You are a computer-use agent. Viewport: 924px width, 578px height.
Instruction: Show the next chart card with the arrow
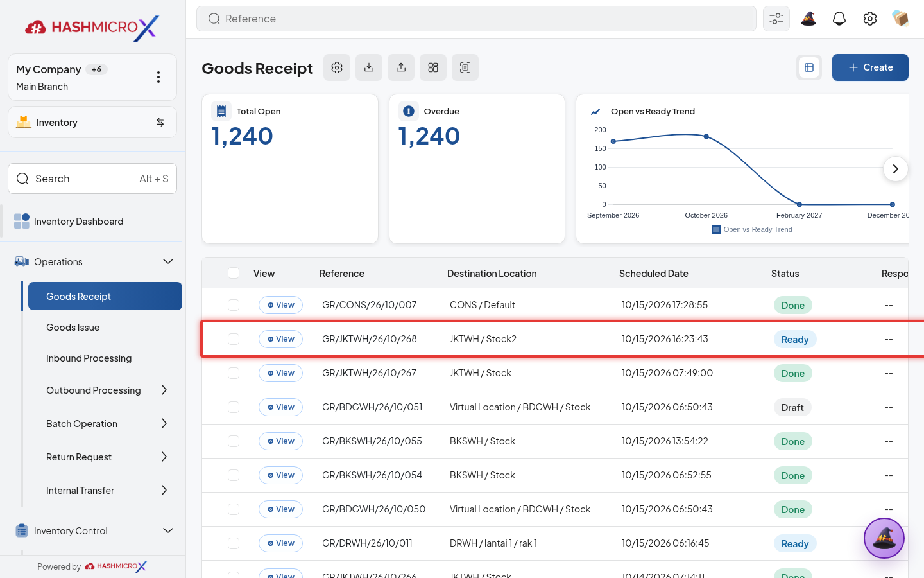point(895,169)
